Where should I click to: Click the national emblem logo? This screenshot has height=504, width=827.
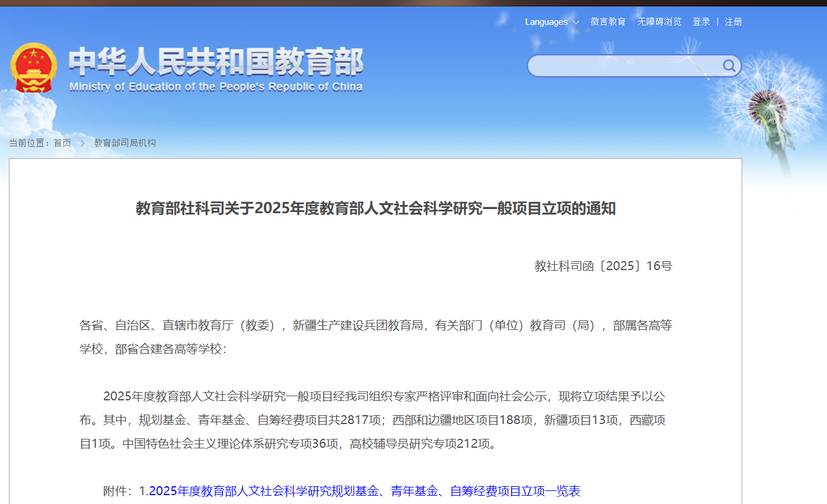tap(33, 68)
